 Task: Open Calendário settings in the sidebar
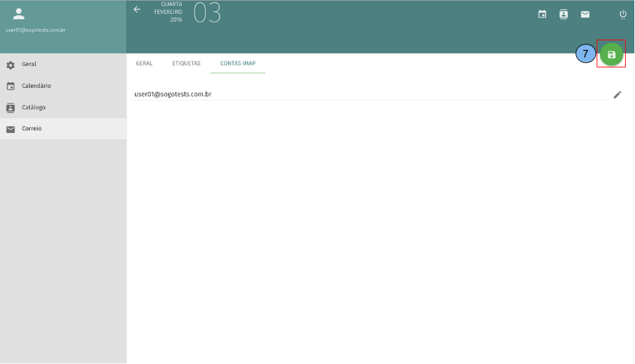(x=36, y=86)
